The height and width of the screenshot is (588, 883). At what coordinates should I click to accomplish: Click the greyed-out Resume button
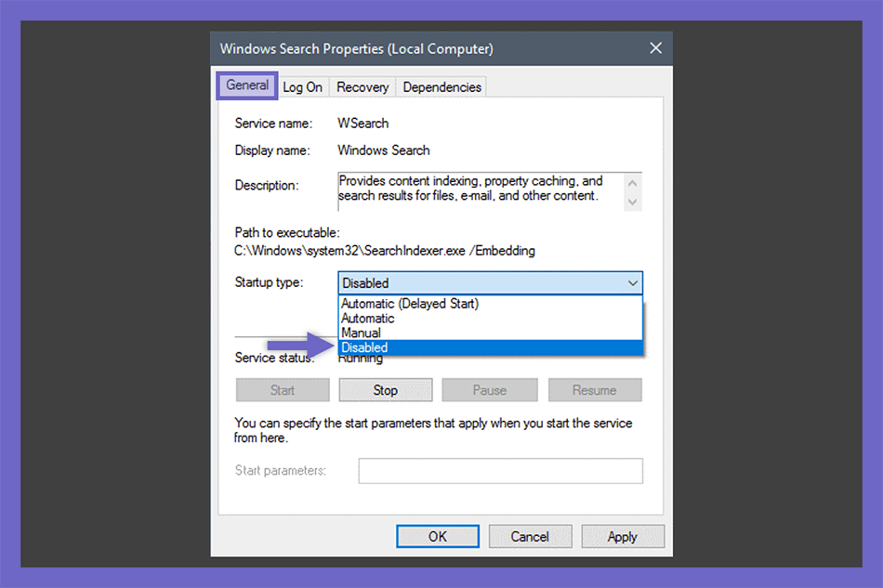pos(595,390)
